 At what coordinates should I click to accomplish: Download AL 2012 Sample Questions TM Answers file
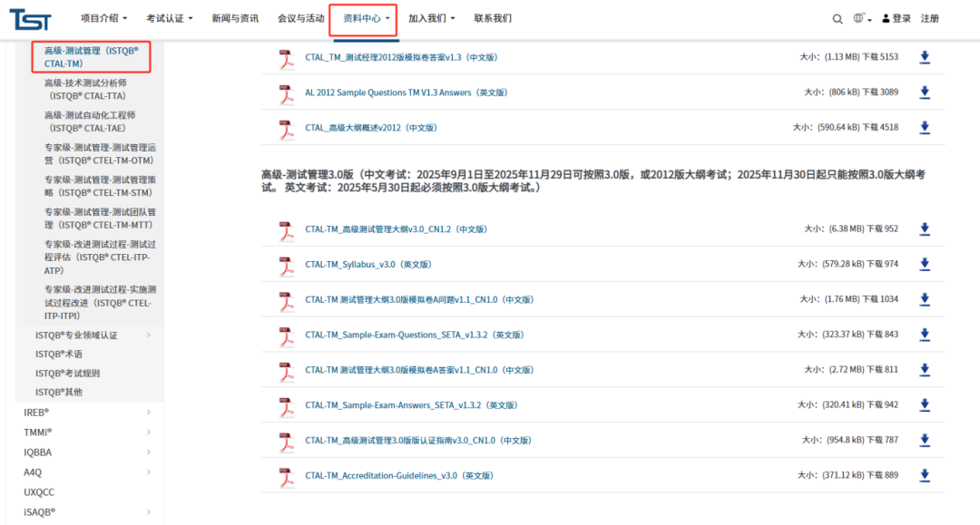(925, 92)
